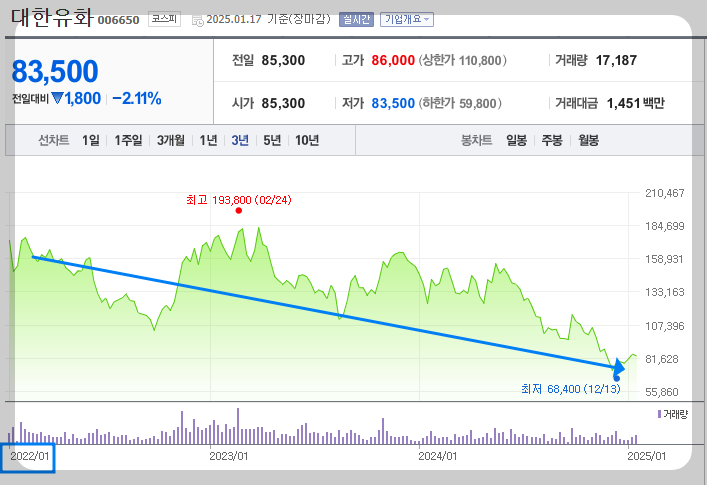Click the 전일 value 85,300
The width and height of the screenshot is (707, 485).
pos(283,60)
